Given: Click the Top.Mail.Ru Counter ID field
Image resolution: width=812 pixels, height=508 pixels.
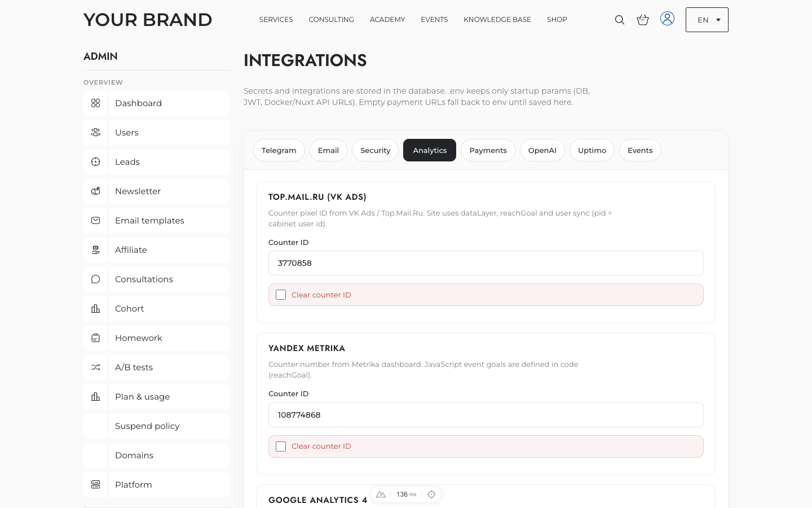Looking at the screenshot, I should [486, 263].
